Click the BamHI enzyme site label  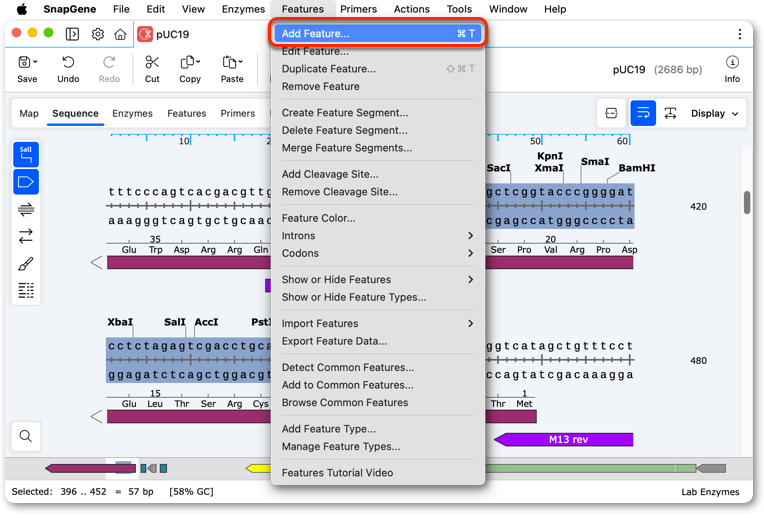[636, 168]
